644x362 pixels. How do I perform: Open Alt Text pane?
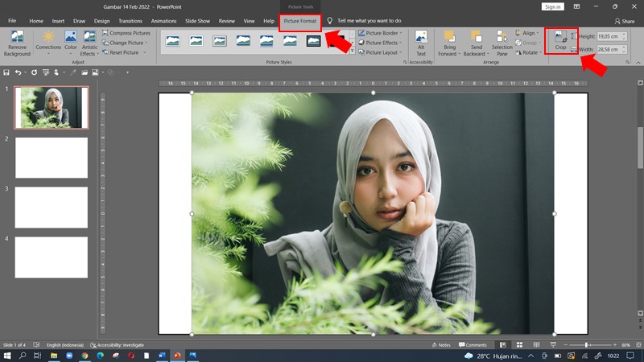(x=421, y=43)
